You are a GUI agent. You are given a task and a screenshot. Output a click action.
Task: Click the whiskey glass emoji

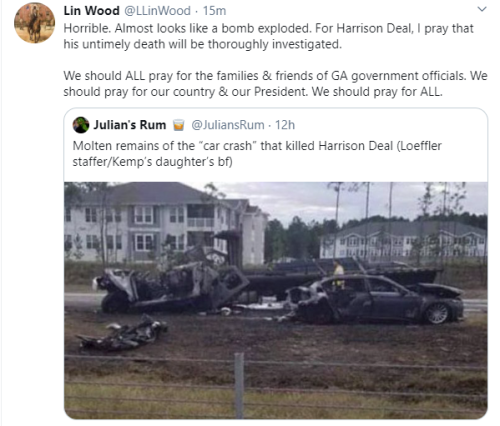point(179,125)
